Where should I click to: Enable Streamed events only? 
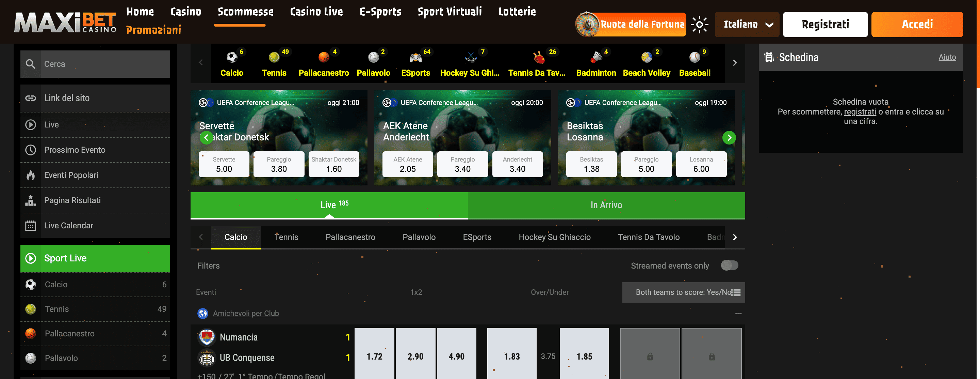729,265
